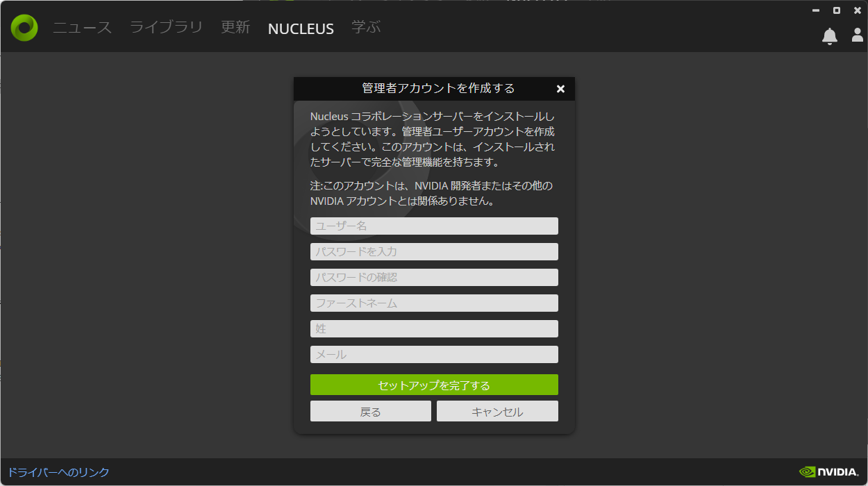Click the Omniverse logo in top left
This screenshot has height=486, width=868.
pos(23,26)
